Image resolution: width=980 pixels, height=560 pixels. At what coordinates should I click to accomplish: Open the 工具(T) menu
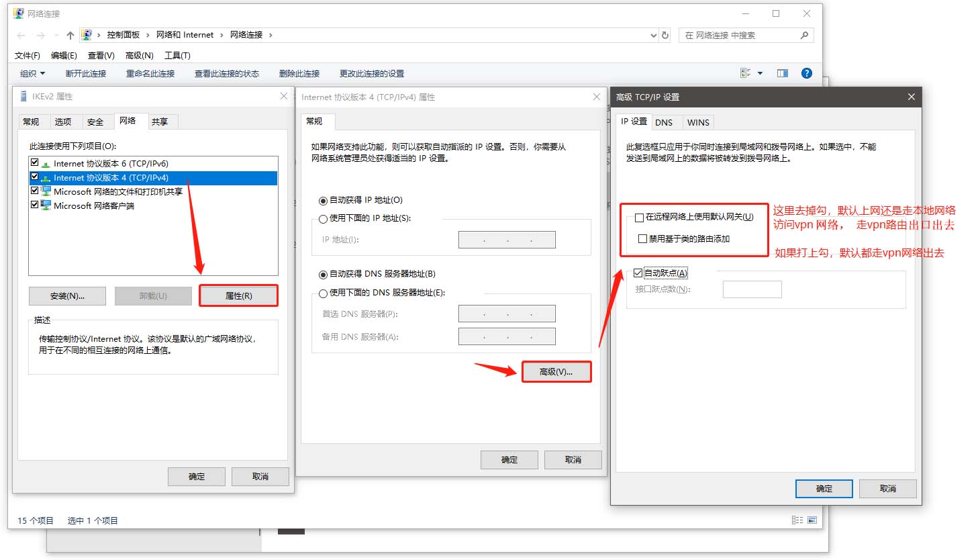(x=177, y=56)
